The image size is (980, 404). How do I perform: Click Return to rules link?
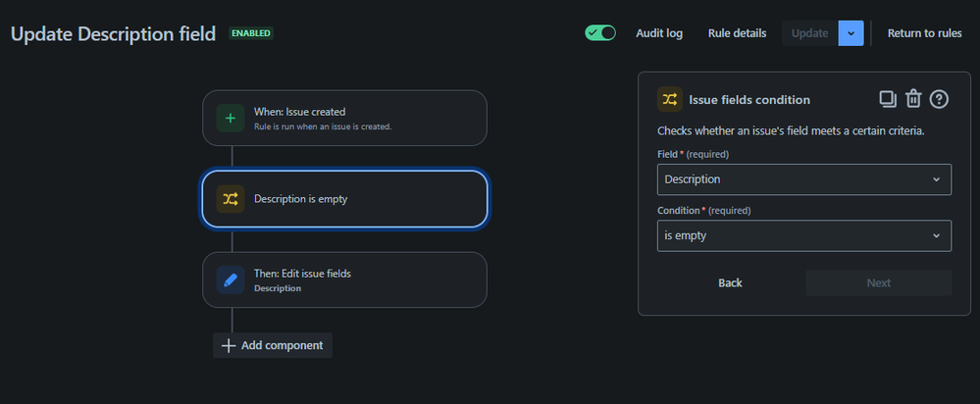click(924, 32)
